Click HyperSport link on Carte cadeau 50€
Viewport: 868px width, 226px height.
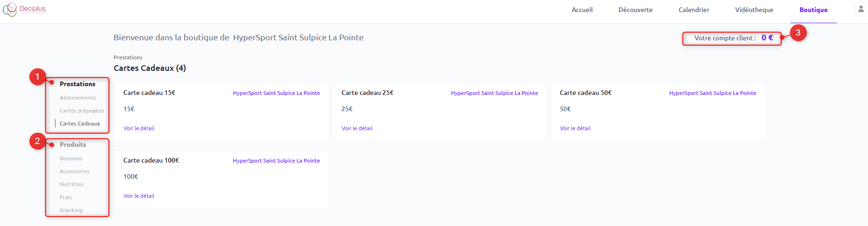[x=713, y=93]
